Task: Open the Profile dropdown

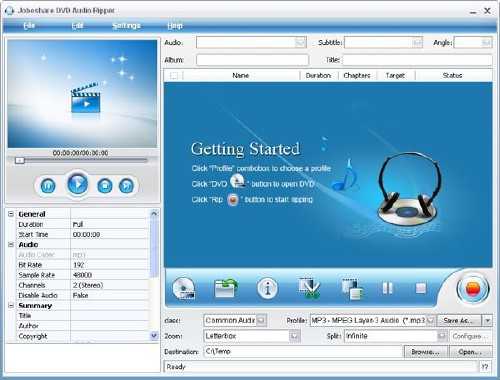Action: 430,320
